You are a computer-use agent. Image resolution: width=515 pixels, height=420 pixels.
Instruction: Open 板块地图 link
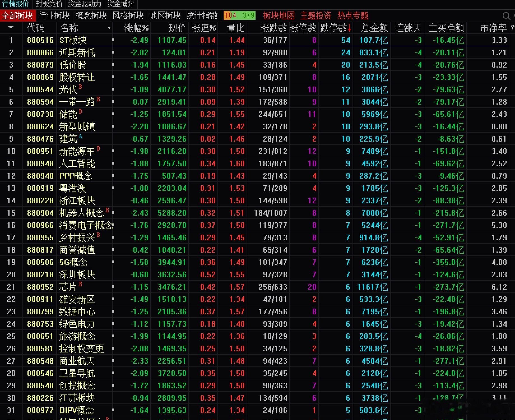coord(279,16)
